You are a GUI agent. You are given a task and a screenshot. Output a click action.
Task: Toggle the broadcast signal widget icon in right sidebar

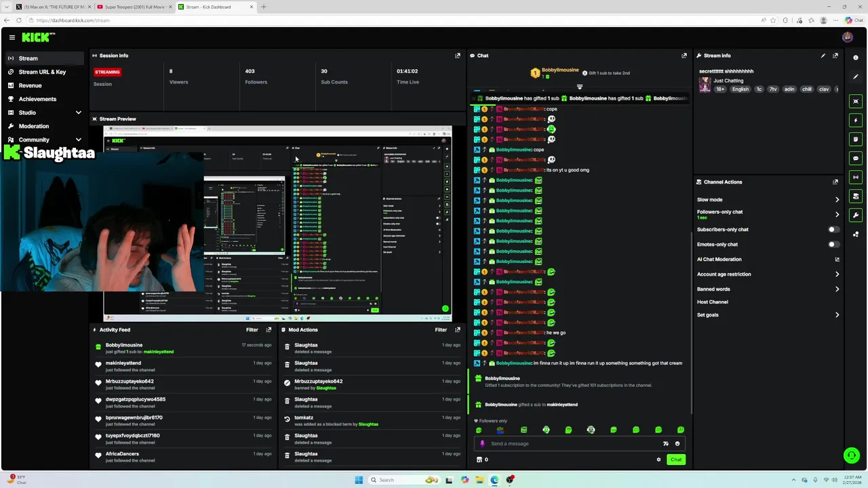point(856,177)
